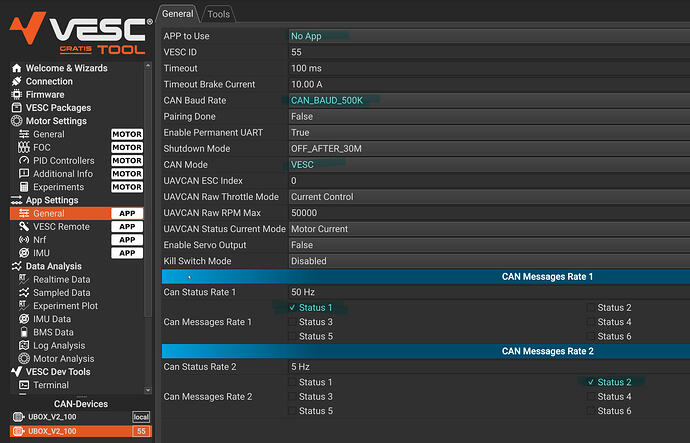
Task: Click the APP badge next to VESC Remote
Action: tap(127, 227)
